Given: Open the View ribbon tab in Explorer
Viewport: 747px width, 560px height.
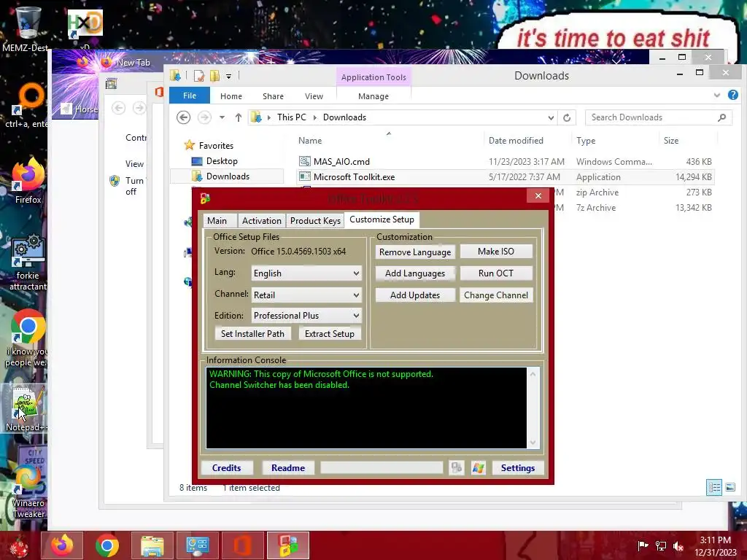Looking at the screenshot, I should pyautogui.click(x=314, y=96).
